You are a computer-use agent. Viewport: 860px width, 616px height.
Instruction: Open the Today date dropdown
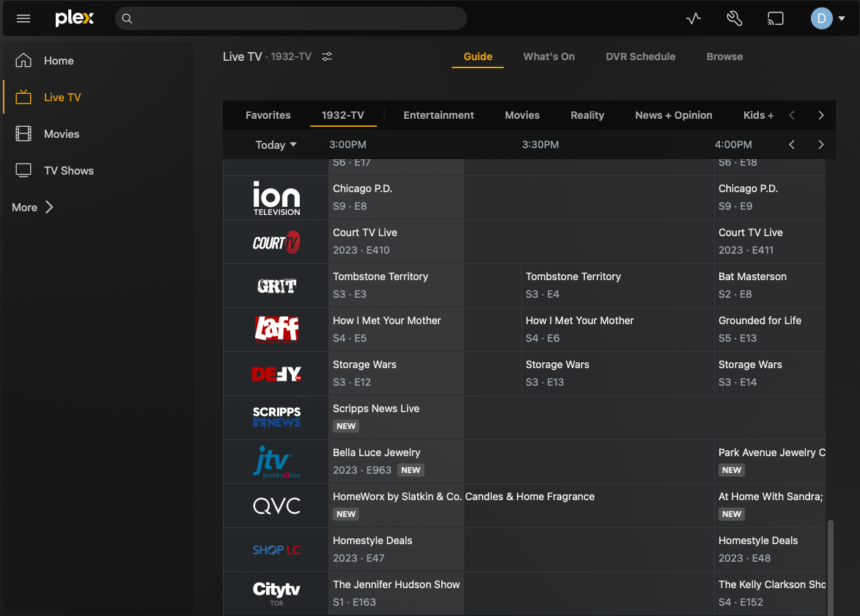(x=276, y=144)
